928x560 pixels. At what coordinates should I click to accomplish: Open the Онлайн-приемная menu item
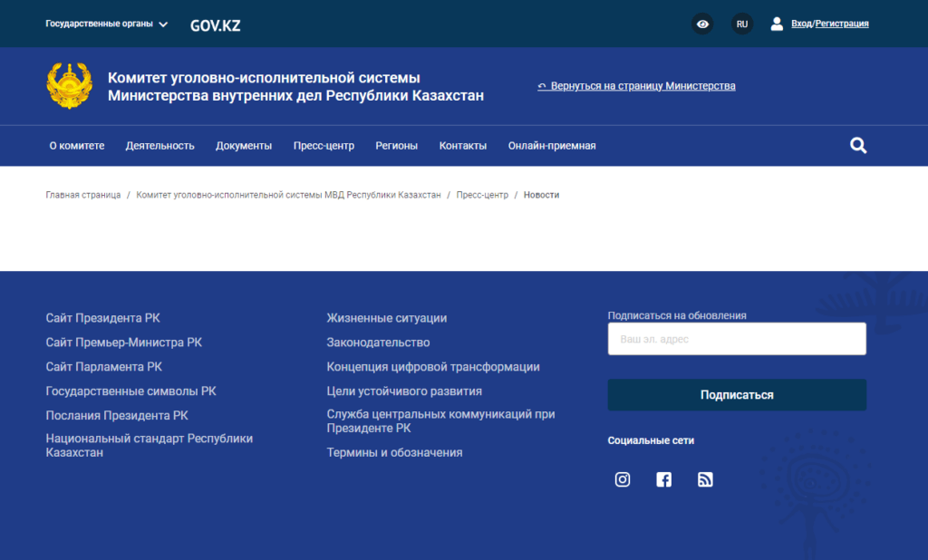coord(552,146)
